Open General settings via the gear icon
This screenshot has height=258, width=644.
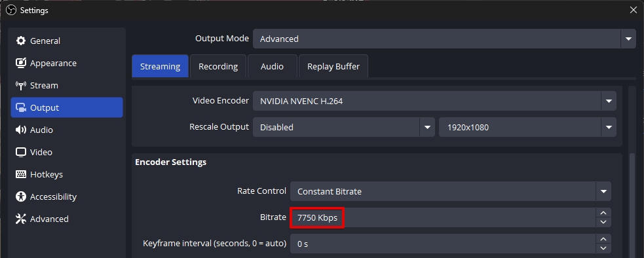pyautogui.click(x=20, y=41)
